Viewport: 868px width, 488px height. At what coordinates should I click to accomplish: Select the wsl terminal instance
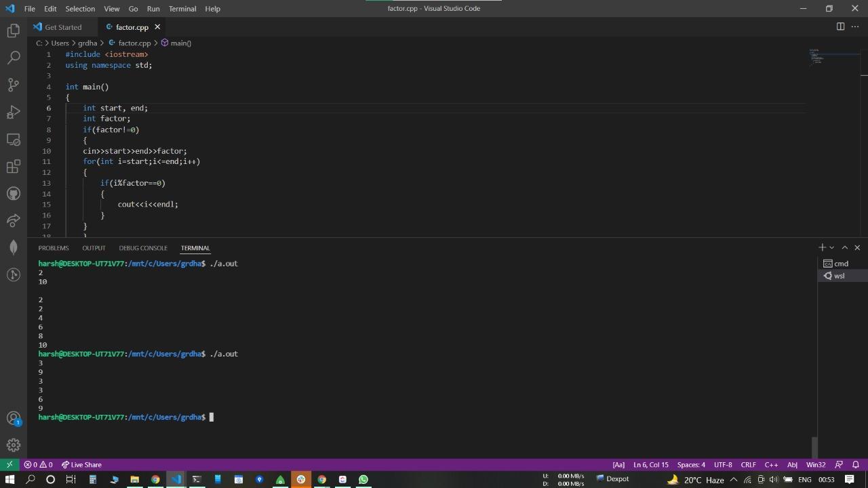click(841, 276)
